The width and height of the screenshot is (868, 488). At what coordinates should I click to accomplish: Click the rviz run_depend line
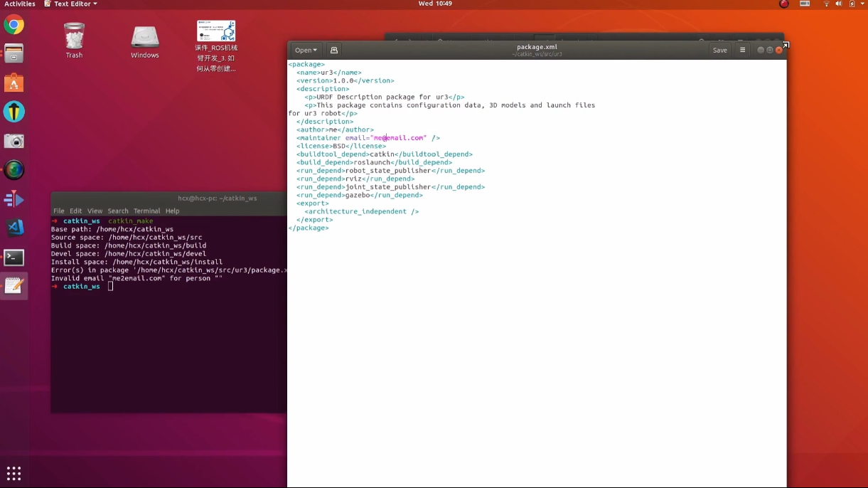(x=355, y=179)
